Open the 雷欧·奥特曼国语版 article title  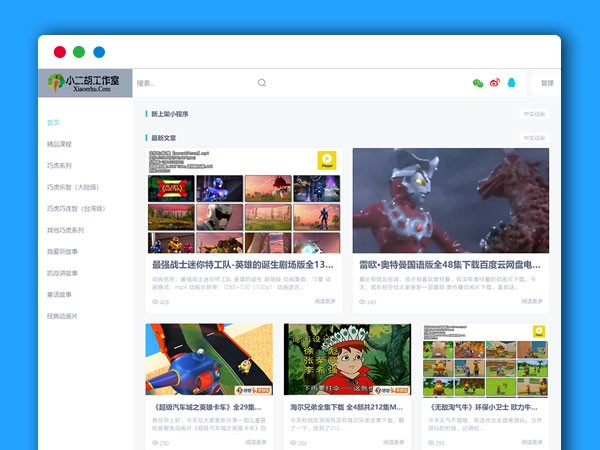[x=450, y=265]
